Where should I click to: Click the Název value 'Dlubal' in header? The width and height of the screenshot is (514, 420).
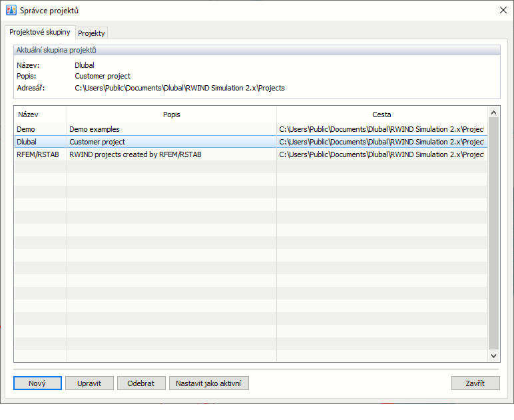pyautogui.click(x=85, y=65)
